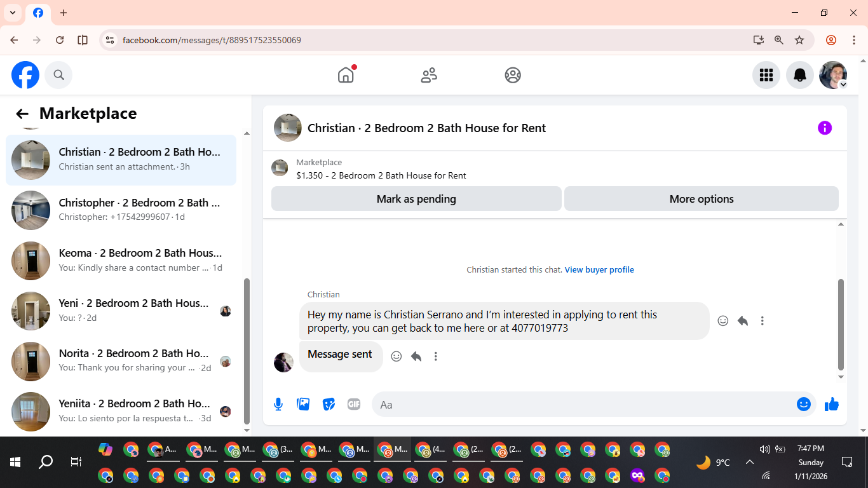Bookmark this page with the star icon
The image size is (868, 488).
[x=799, y=40]
